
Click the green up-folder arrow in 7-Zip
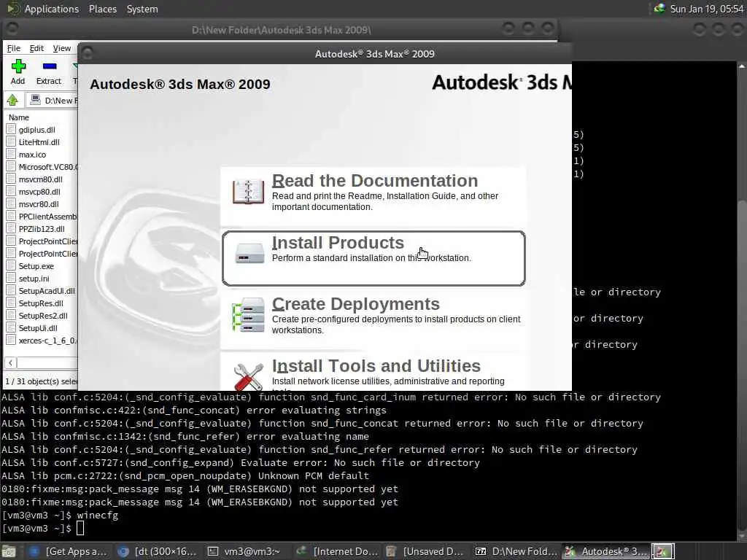[x=12, y=100]
